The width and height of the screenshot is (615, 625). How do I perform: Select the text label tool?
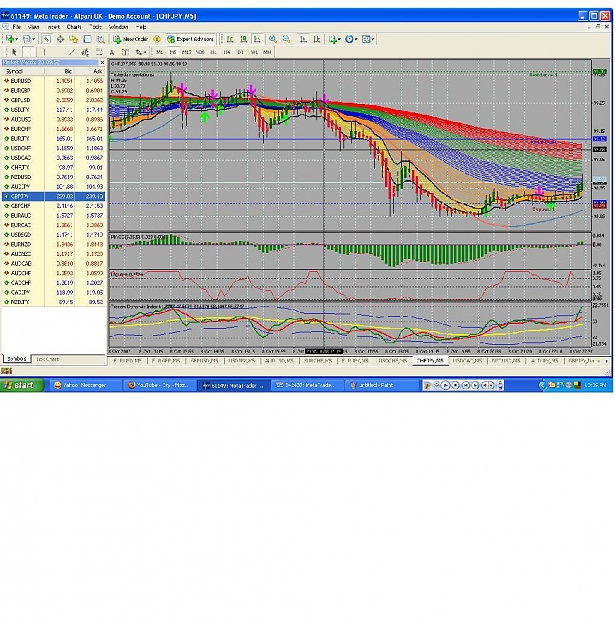[125, 52]
